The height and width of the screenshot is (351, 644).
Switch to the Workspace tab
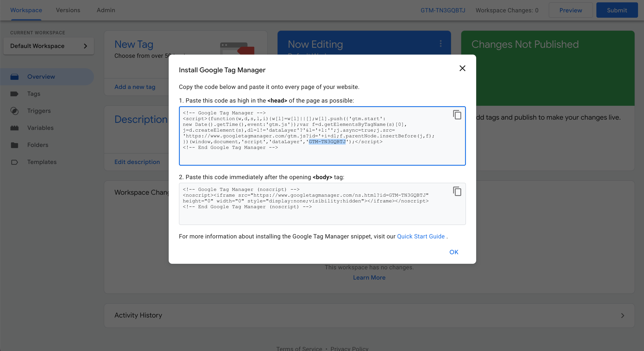click(26, 10)
